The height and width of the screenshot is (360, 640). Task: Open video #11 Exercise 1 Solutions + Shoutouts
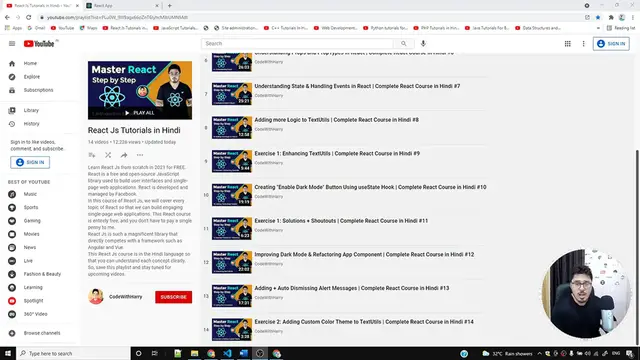pyautogui.click(x=341, y=221)
